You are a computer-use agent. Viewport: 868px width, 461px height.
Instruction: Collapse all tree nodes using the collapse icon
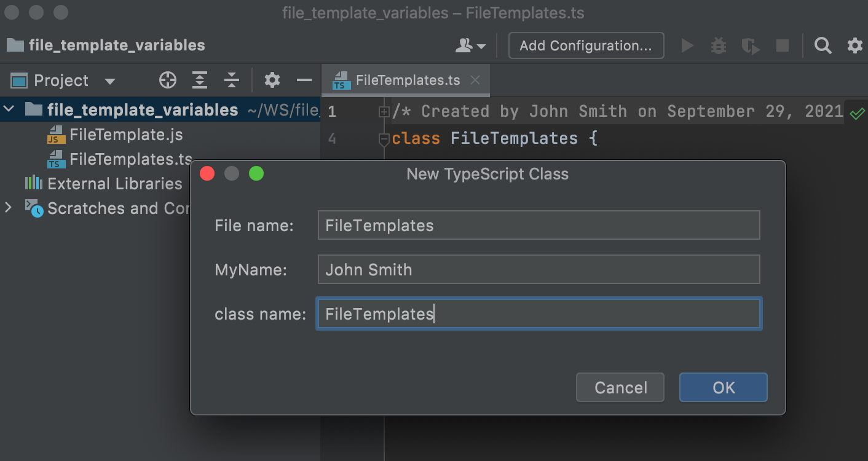click(231, 80)
